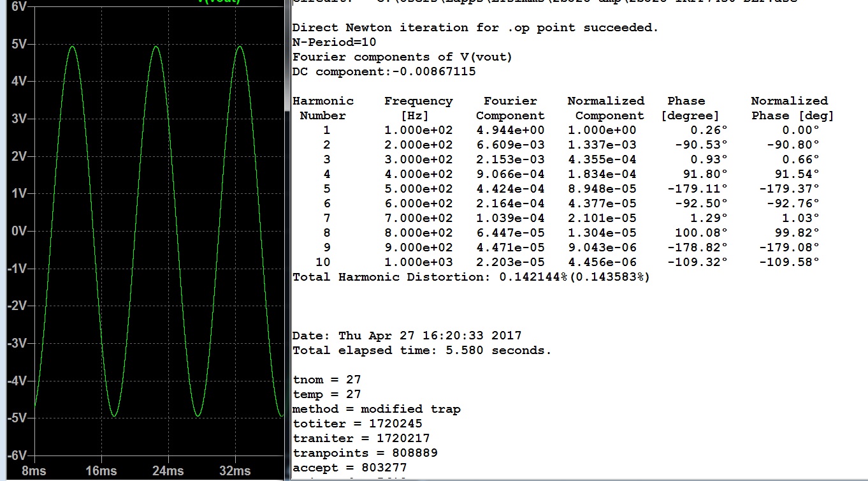Image resolution: width=868 pixels, height=481 pixels.
Task: Click phase value 91.80°
Action: point(705,174)
